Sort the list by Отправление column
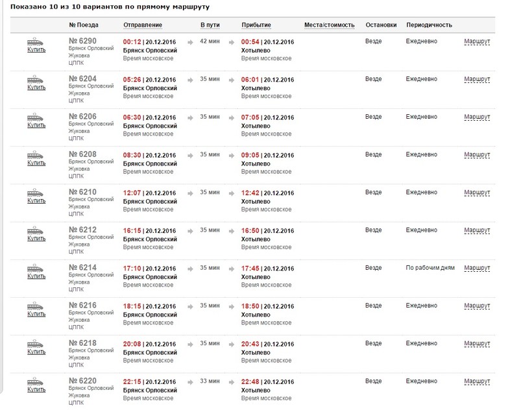The height and width of the screenshot is (410, 532). 142,25
